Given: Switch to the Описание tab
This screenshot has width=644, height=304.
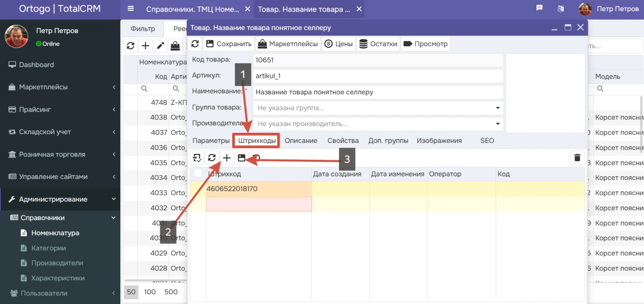Looking at the screenshot, I should click(301, 141).
